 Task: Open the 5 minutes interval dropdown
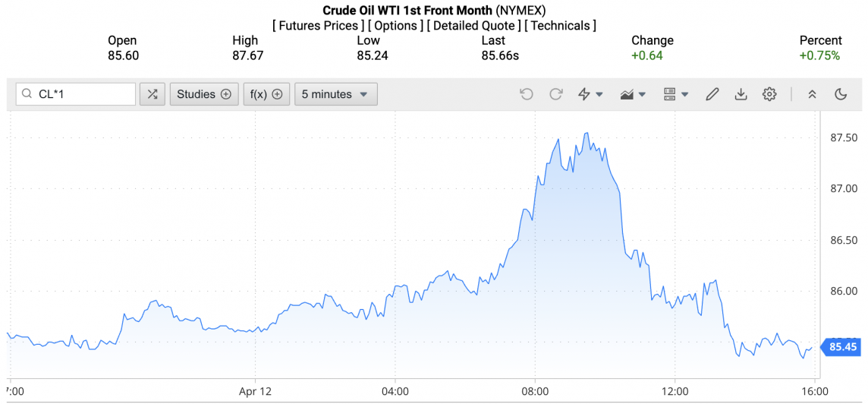tap(335, 94)
